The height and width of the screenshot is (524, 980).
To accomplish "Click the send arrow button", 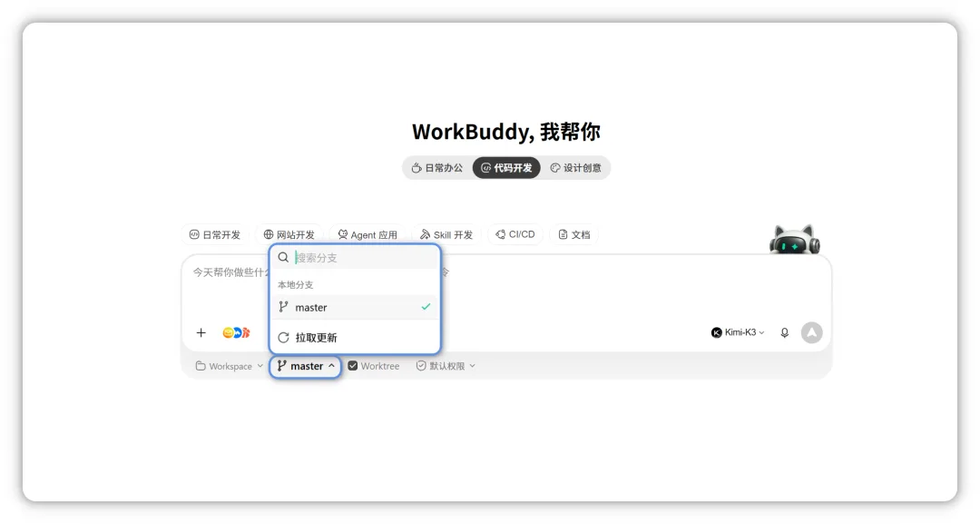I will (811, 332).
